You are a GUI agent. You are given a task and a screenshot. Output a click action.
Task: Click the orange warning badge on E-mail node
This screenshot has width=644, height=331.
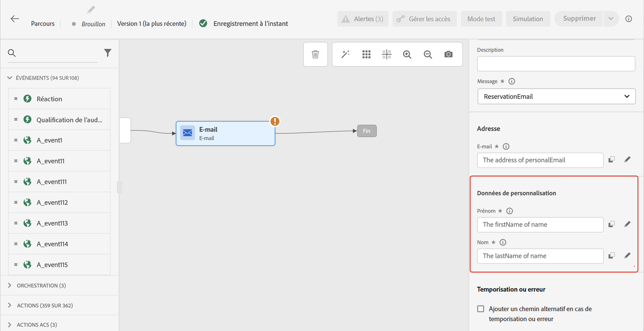pos(275,122)
